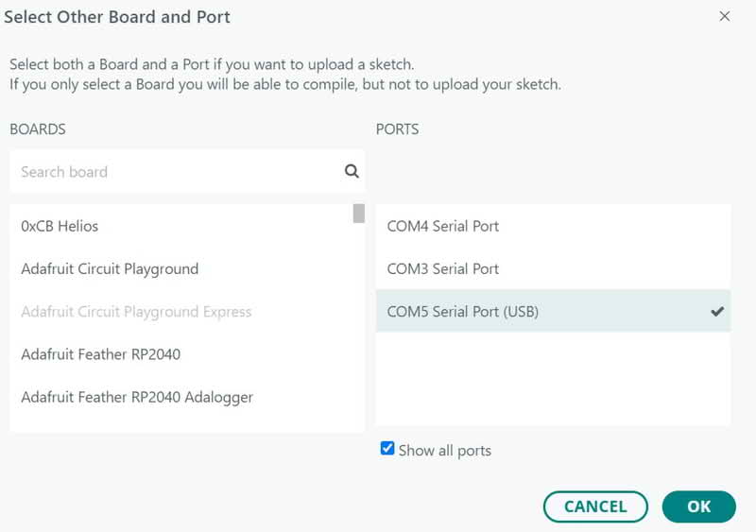Select COM4 Serial Port

point(443,226)
